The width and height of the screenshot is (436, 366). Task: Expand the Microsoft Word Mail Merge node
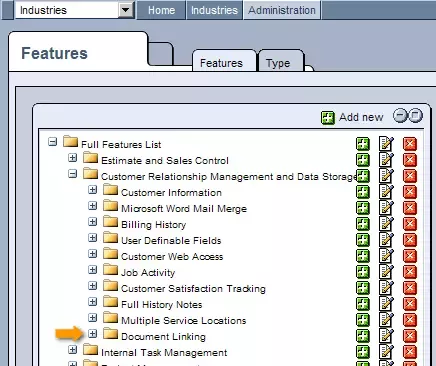[92, 206]
